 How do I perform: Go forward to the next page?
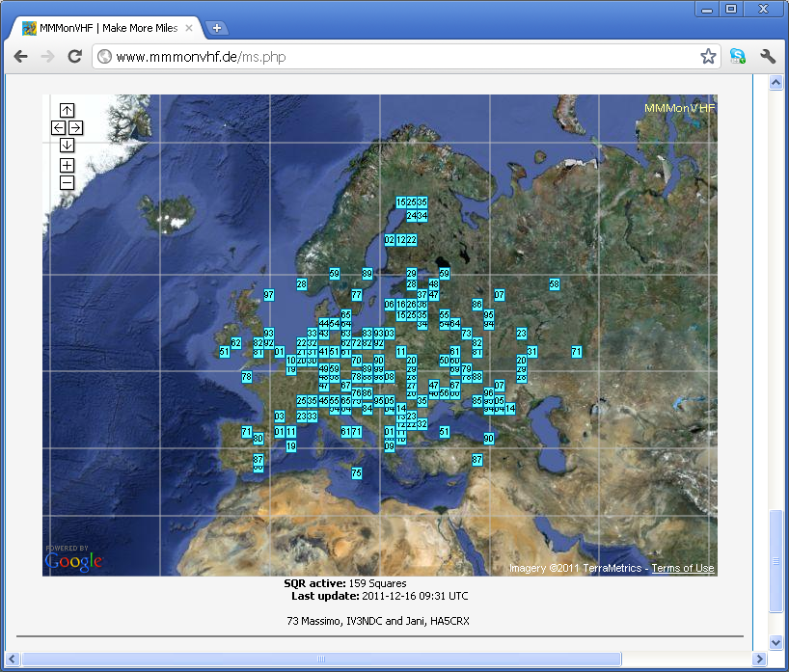(x=47, y=57)
